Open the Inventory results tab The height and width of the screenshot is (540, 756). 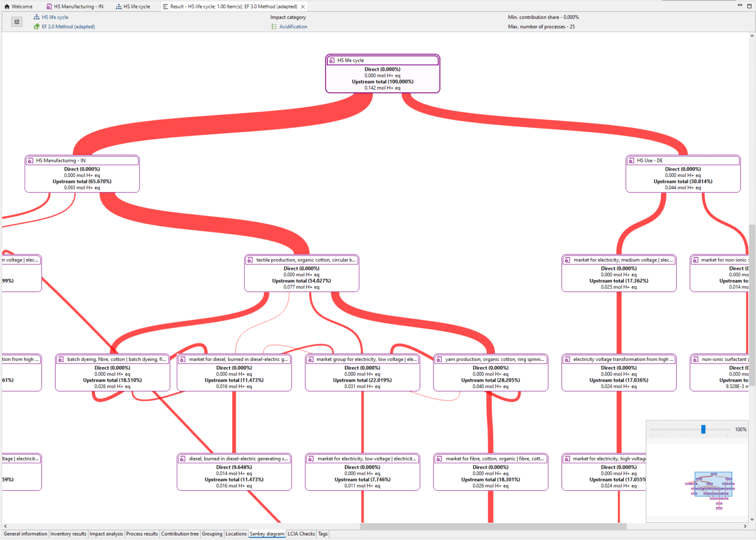click(x=68, y=534)
